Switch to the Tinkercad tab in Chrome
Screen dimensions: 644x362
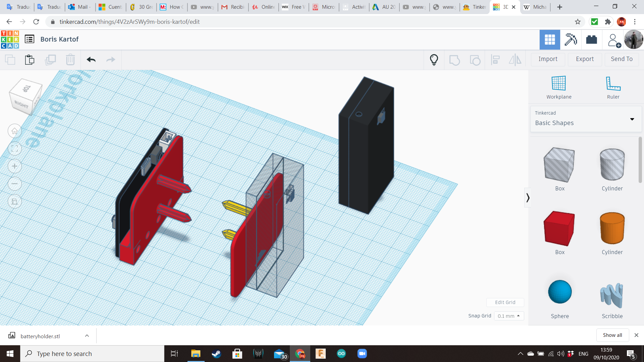click(474, 7)
